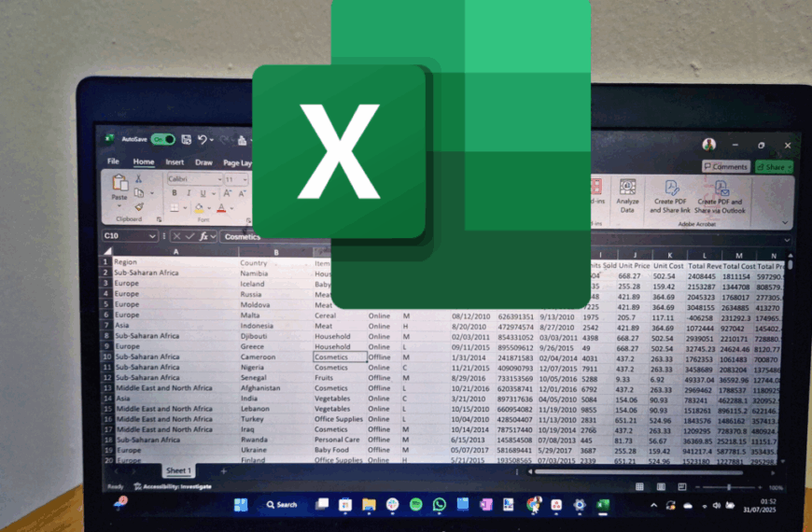Click the Select All corner triangle

pos(107,251)
